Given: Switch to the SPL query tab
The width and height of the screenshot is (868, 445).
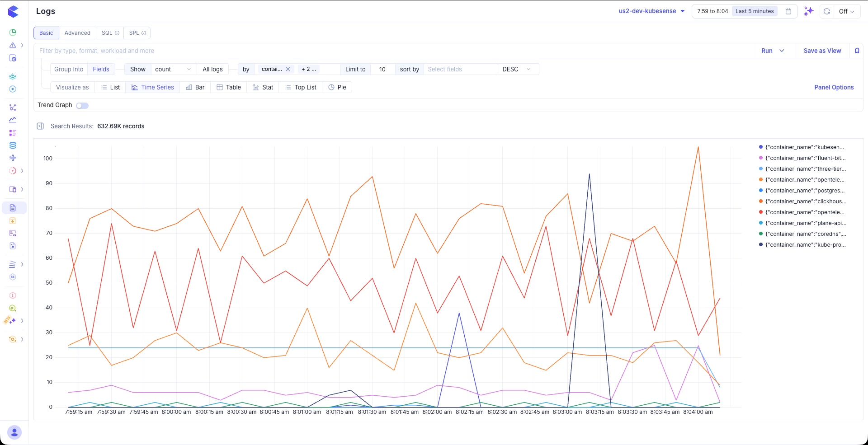Looking at the screenshot, I should [x=137, y=33].
